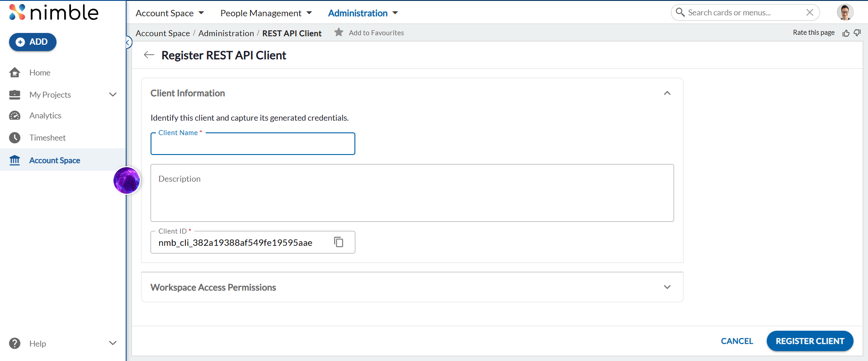Click the thumbs down rating icon
This screenshot has width=868, height=361.
tap(857, 33)
